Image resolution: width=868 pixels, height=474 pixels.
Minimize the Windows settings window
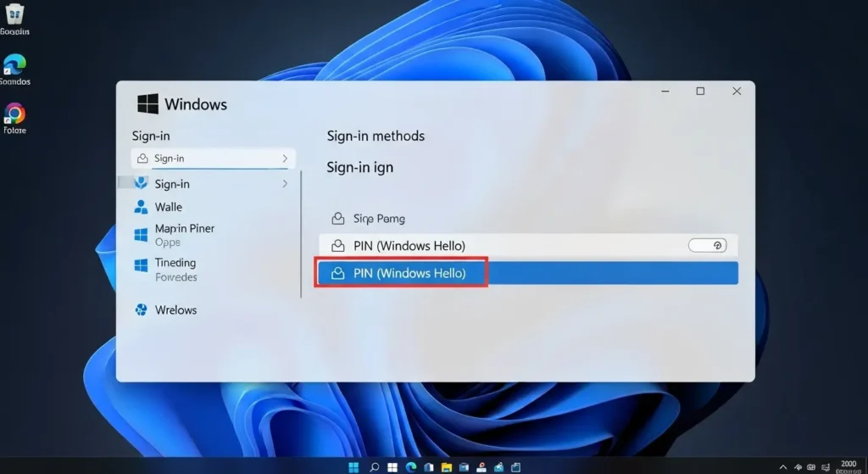pos(665,92)
